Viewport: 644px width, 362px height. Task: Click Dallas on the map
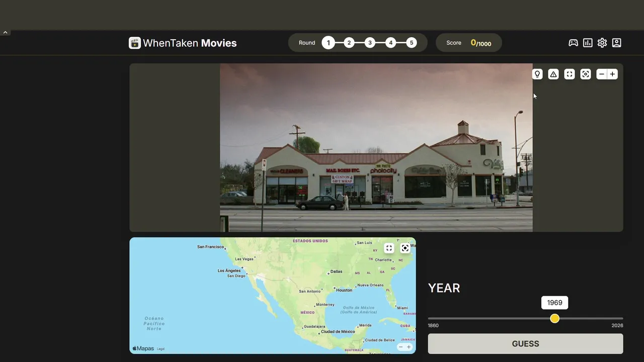pyautogui.click(x=336, y=271)
